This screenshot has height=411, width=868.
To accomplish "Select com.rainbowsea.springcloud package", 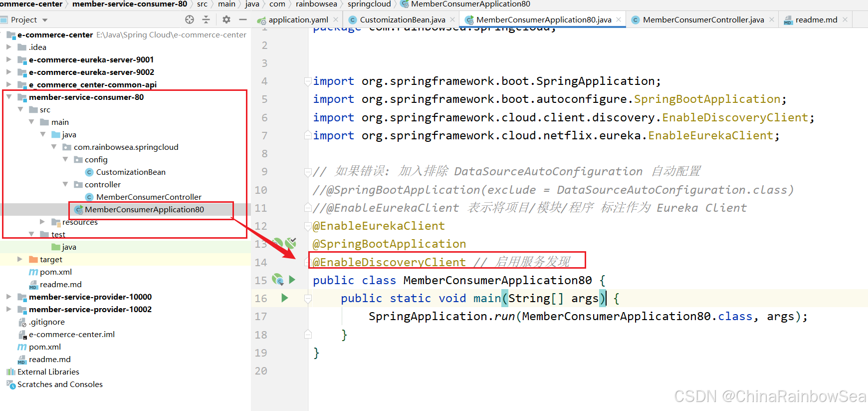I will [x=126, y=147].
